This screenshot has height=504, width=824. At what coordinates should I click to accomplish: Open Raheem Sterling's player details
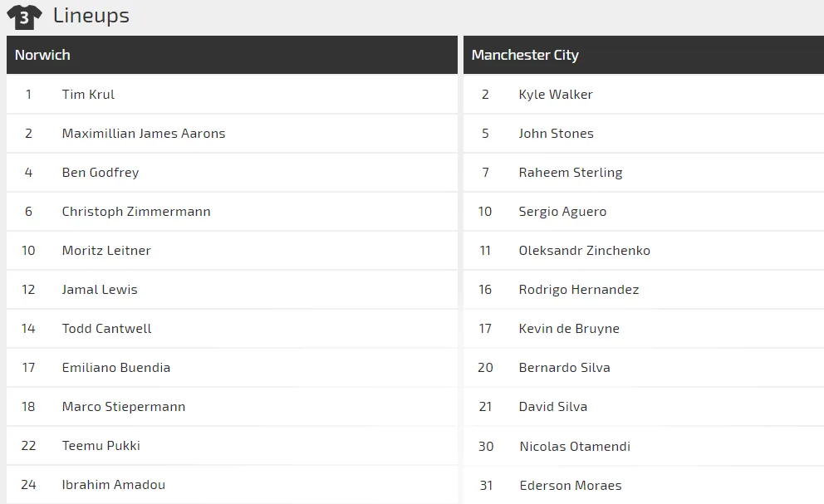tap(571, 172)
